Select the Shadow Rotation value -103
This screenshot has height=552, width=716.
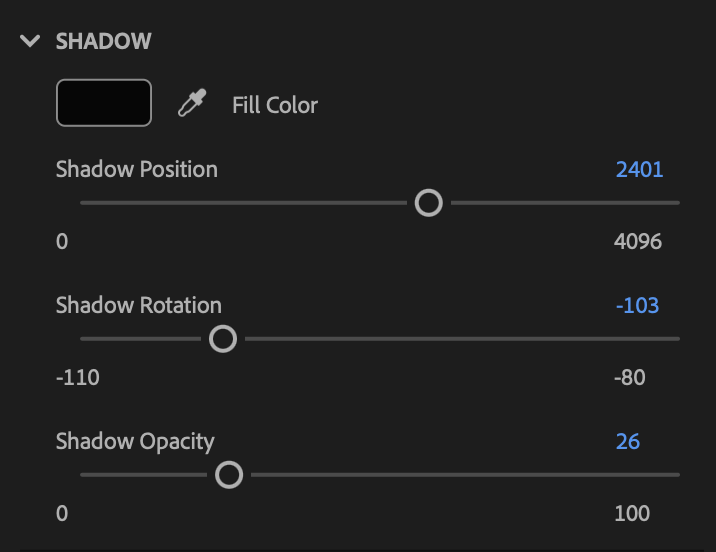pos(637,305)
